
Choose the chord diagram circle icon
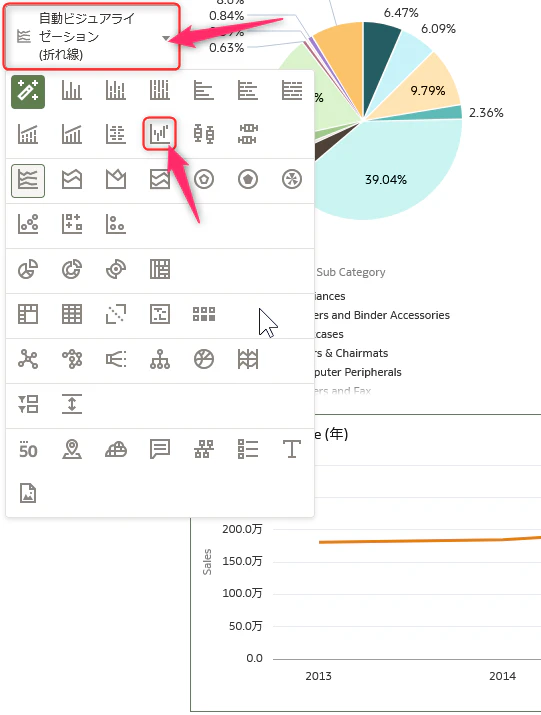tap(203, 359)
